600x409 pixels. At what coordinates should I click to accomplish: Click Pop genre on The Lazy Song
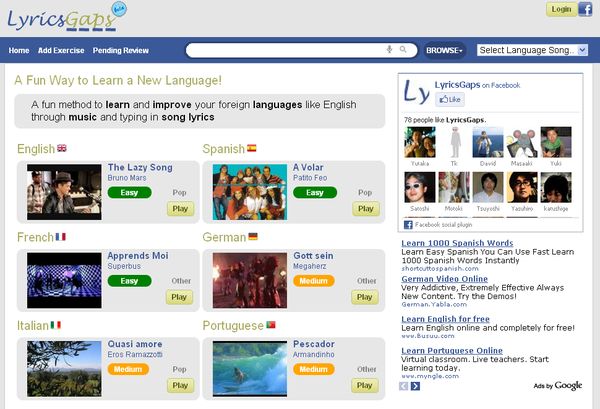(x=179, y=192)
